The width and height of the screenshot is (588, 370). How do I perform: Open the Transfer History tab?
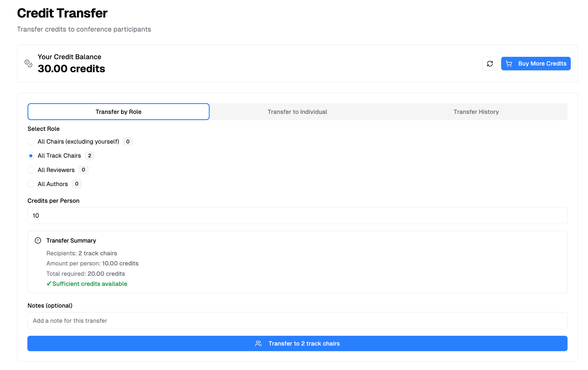click(x=476, y=112)
